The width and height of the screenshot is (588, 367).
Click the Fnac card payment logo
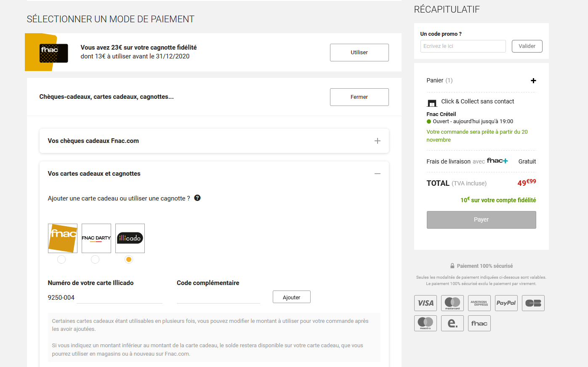pyautogui.click(x=479, y=323)
